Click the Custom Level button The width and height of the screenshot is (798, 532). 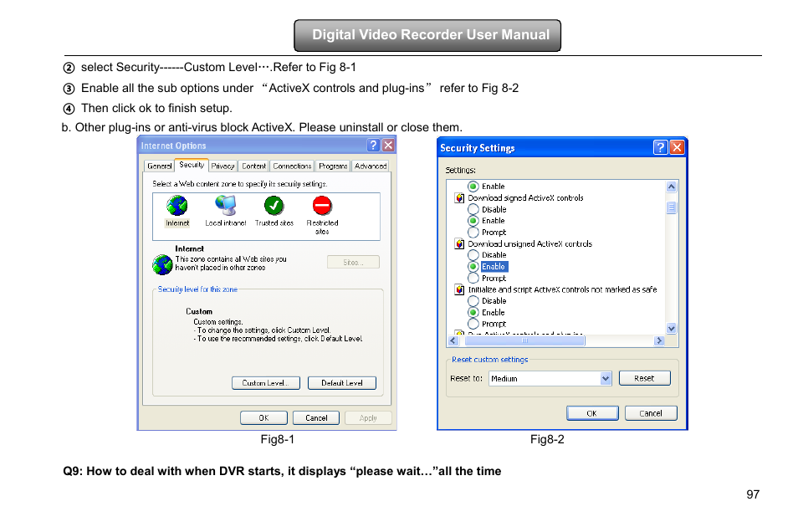(x=266, y=383)
